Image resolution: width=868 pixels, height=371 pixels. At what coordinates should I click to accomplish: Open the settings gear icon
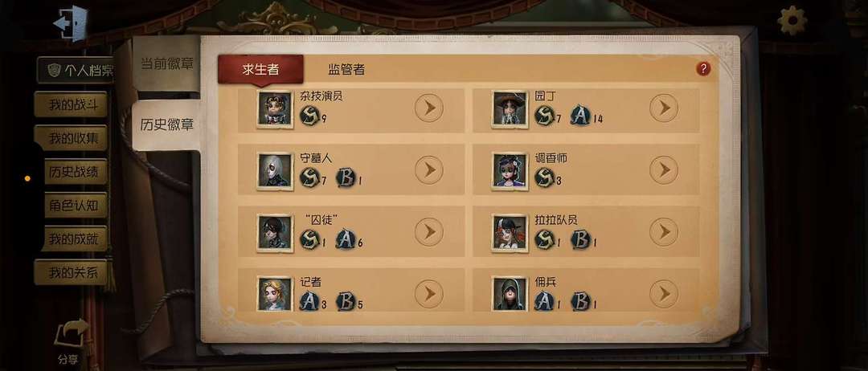[x=792, y=20]
